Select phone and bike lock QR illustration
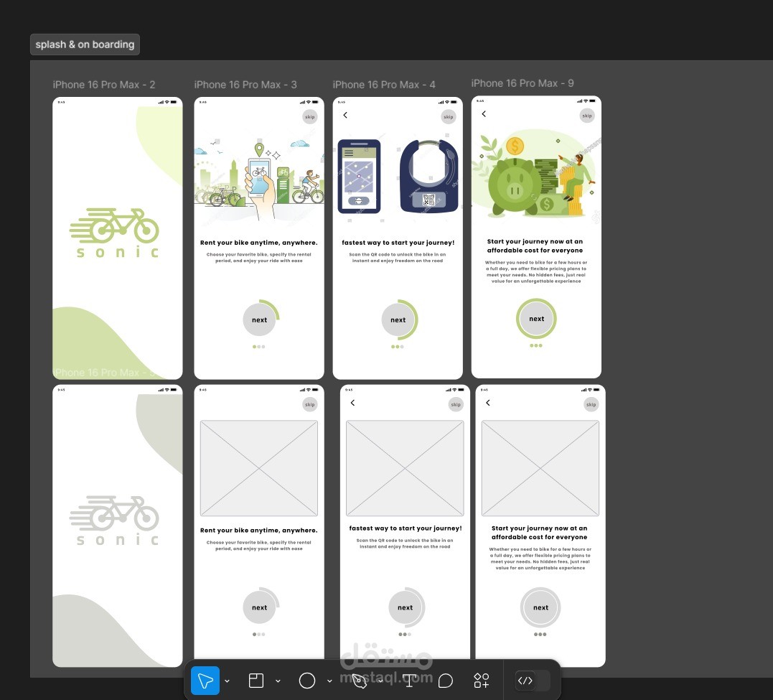Image resolution: width=773 pixels, height=700 pixels. point(398,177)
